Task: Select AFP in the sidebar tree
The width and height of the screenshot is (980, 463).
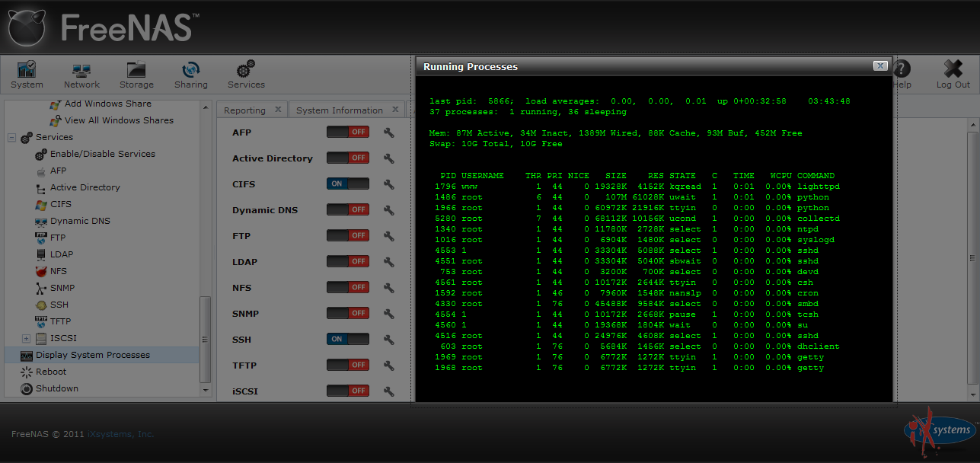Action: (x=59, y=171)
